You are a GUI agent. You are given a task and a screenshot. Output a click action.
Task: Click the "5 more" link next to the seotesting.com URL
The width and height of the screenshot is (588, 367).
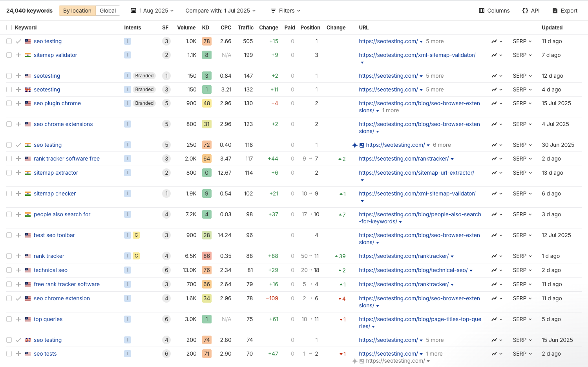[x=435, y=41]
